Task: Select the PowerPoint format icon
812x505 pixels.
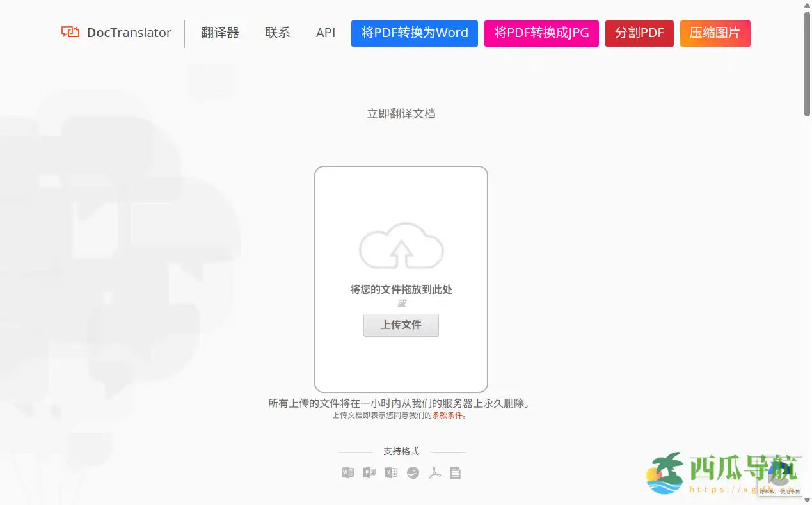Action: point(369,472)
